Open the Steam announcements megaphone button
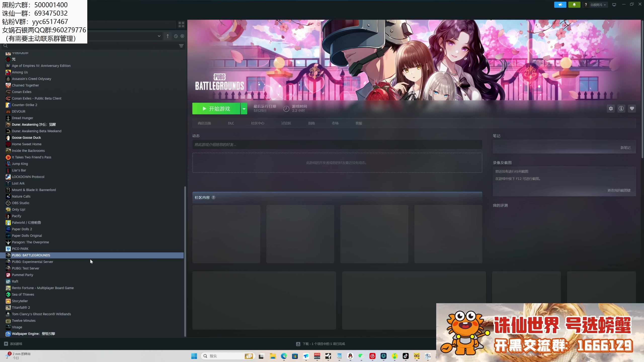 tap(560, 5)
